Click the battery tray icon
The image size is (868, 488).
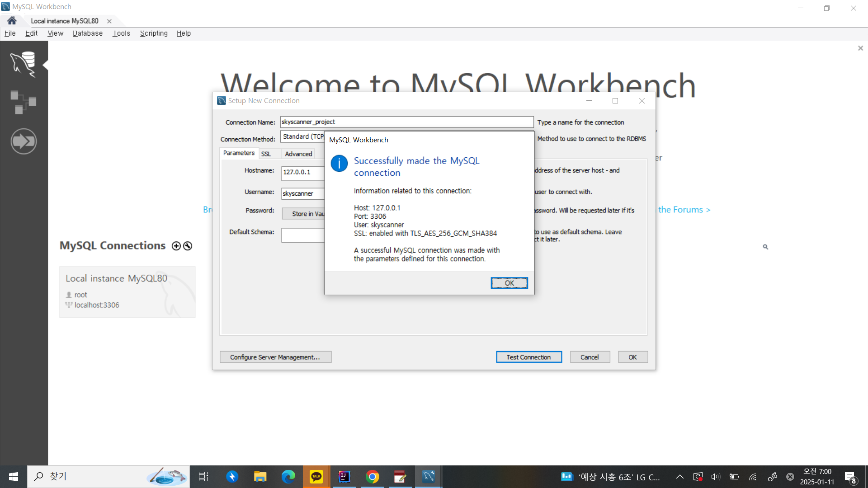coord(734,477)
